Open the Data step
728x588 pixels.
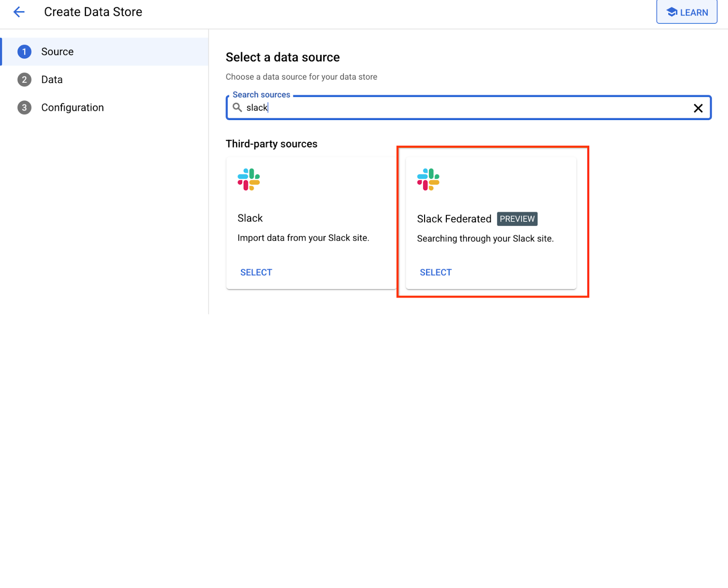point(105,80)
